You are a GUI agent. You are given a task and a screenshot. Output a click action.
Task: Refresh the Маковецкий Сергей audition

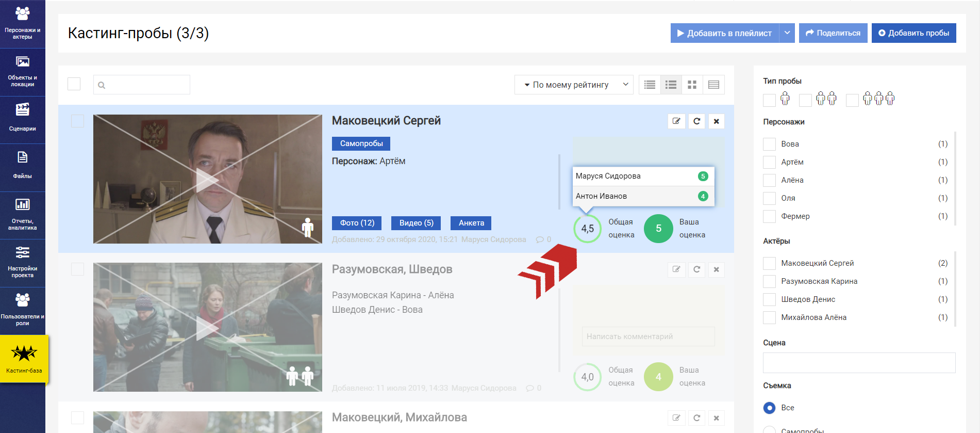coord(696,121)
